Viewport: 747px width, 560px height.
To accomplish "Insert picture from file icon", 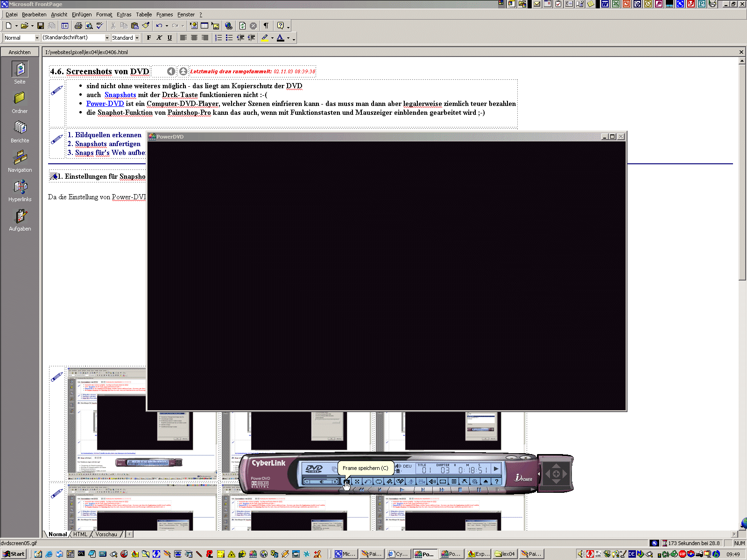I will tap(215, 26).
